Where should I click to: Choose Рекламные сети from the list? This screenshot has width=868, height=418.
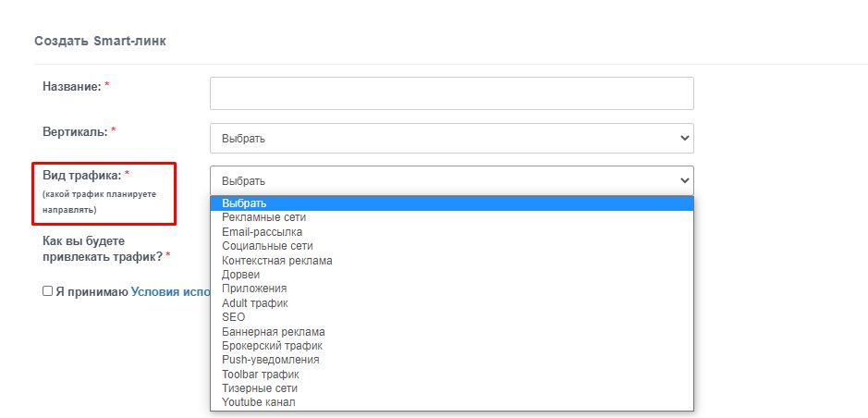(263, 217)
